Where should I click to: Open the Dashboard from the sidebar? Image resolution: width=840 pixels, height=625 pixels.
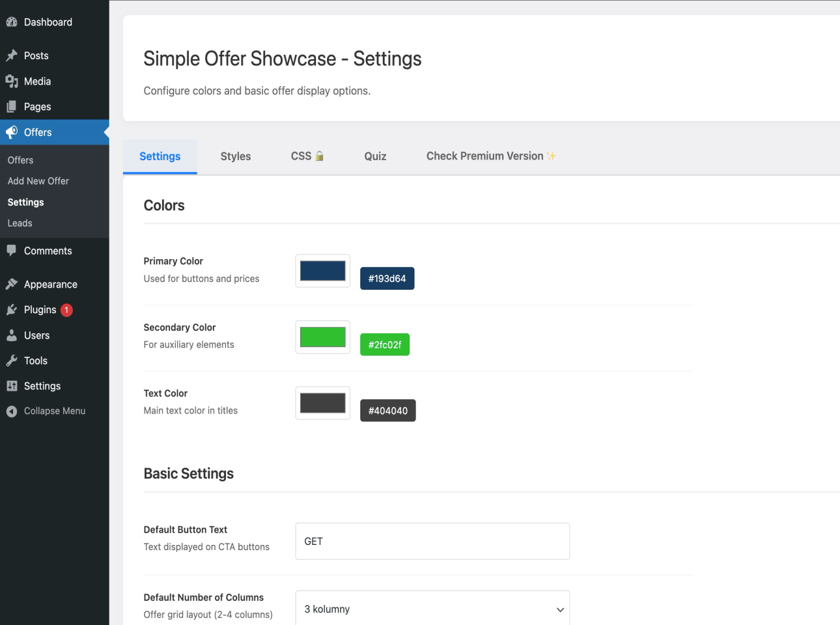(12, 21)
